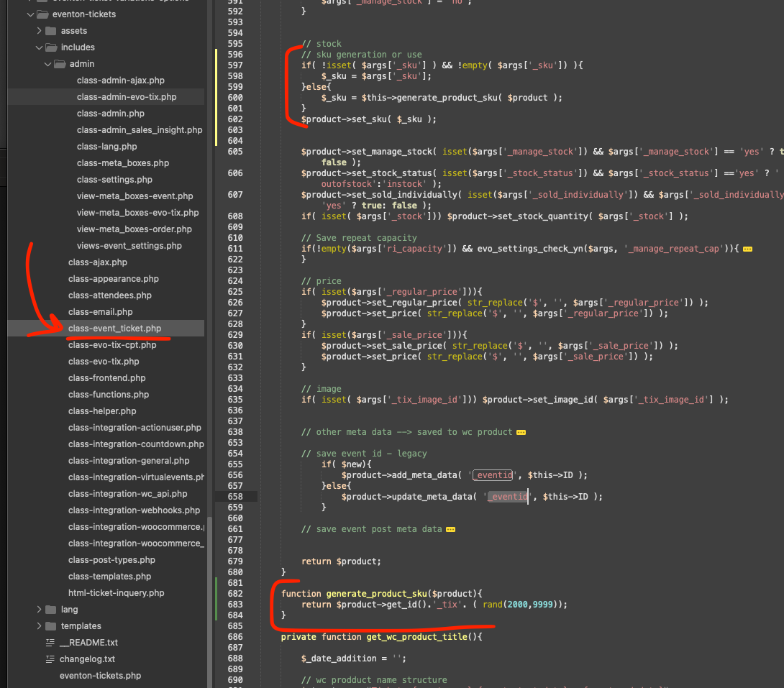
Task: Open class-evo-tix-cpt.php file
Action: 112,345
